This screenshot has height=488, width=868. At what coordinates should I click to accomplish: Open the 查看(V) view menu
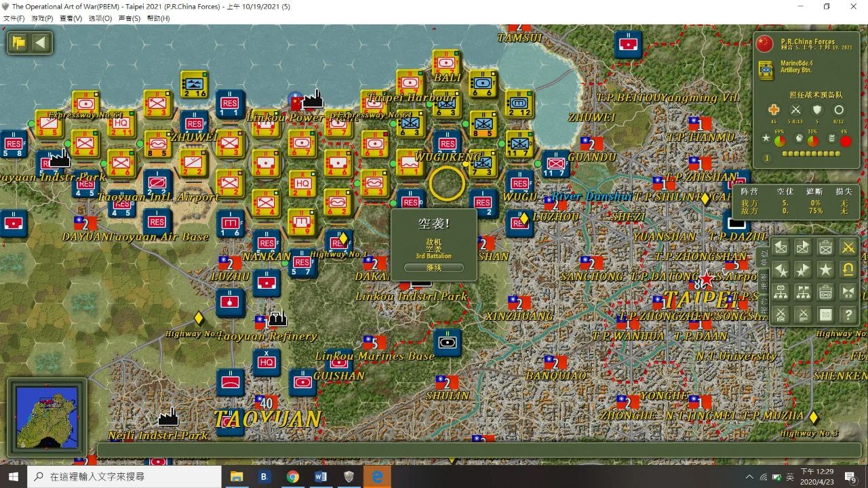(x=71, y=18)
